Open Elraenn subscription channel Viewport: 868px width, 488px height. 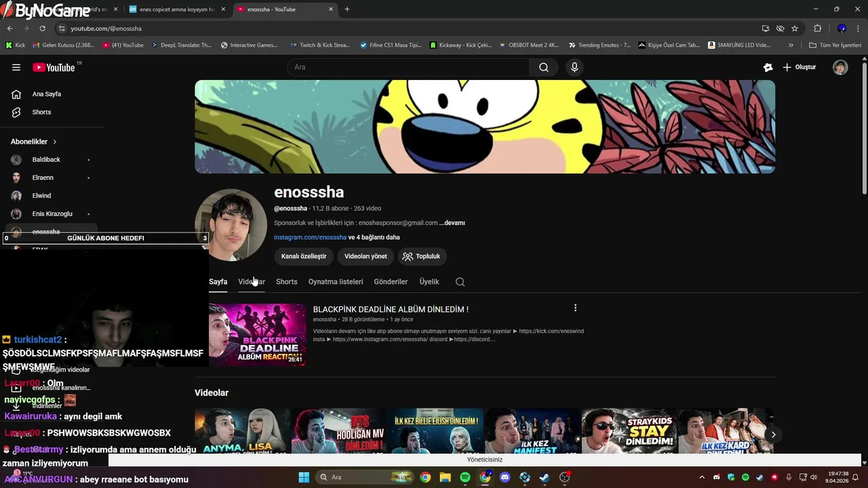coord(51,178)
